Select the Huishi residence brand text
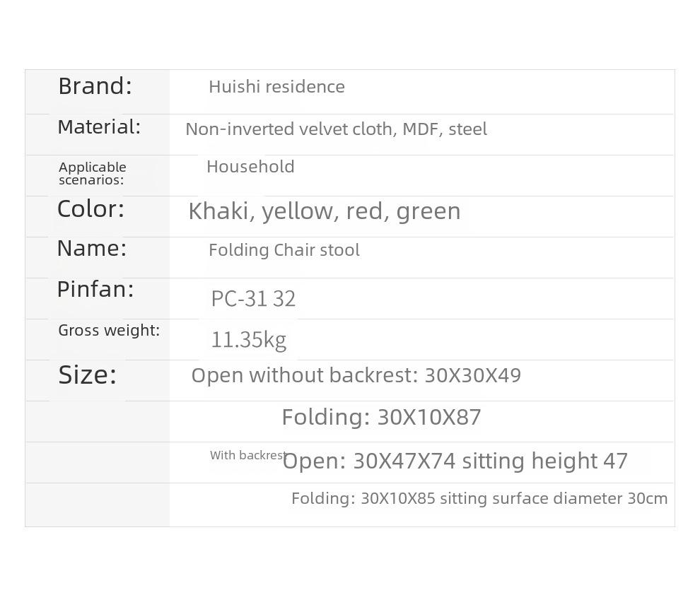 pyautogui.click(x=276, y=86)
